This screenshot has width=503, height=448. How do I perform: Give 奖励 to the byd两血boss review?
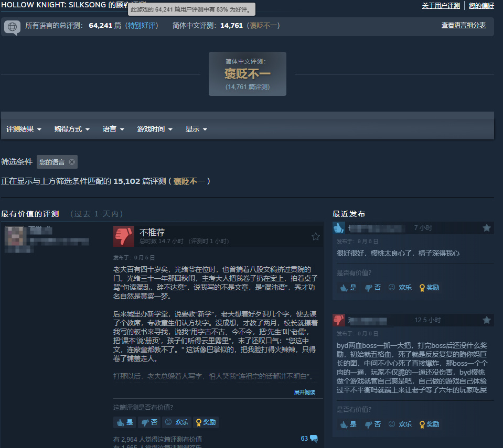[x=429, y=424]
